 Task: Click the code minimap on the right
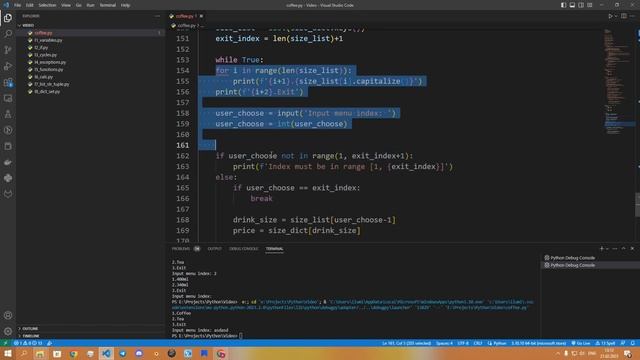(619, 82)
